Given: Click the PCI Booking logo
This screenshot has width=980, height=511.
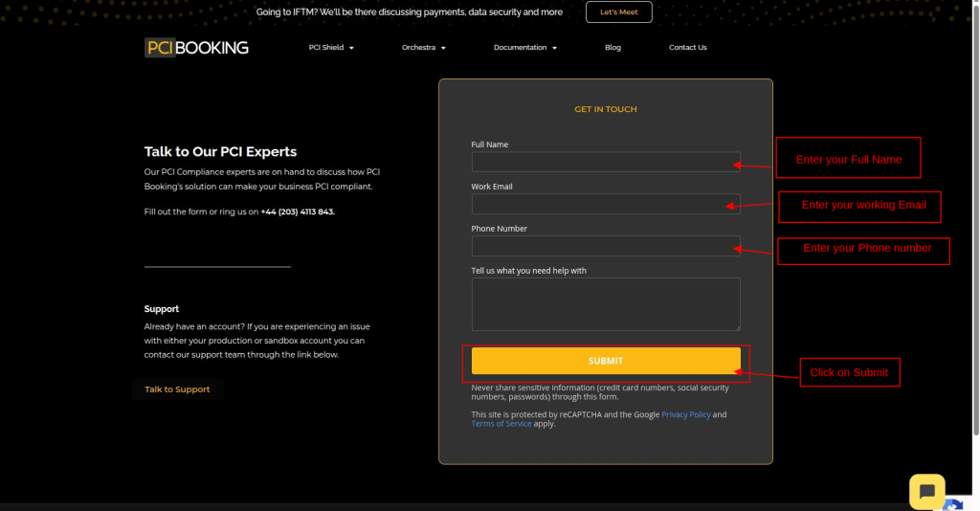Looking at the screenshot, I should click(197, 48).
